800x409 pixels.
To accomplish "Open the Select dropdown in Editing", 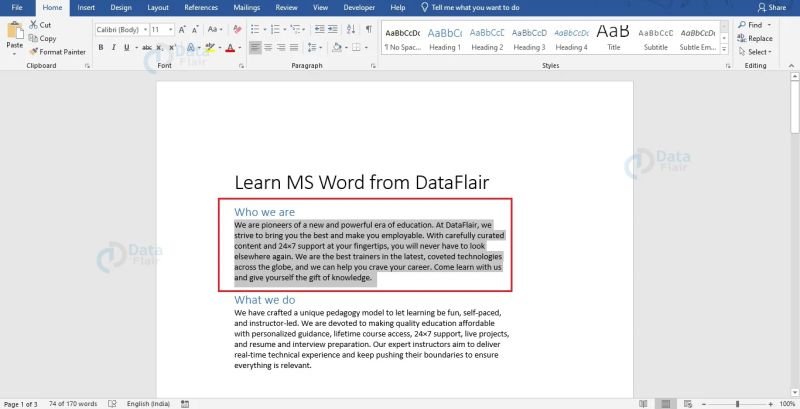I will click(755, 52).
